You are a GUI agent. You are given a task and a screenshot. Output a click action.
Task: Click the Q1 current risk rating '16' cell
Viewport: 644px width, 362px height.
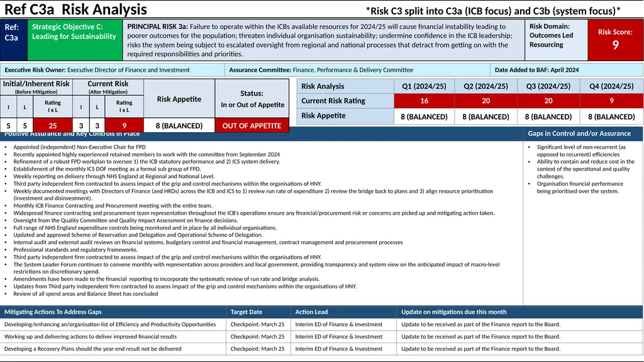[424, 101]
